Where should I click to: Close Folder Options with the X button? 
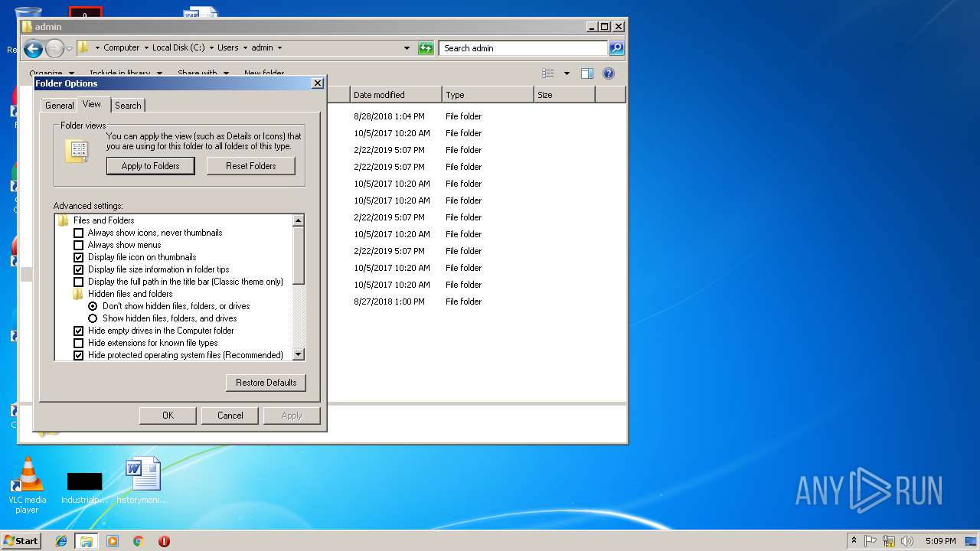click(318, 83)
